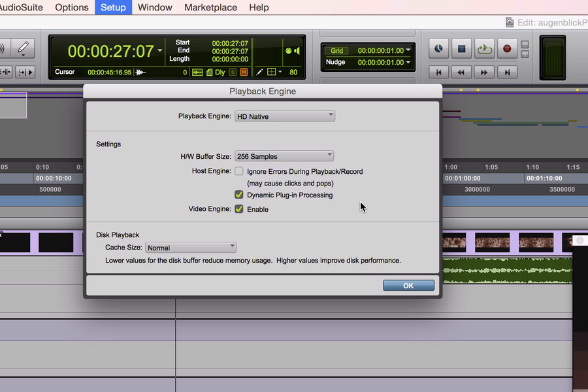588x392 pixels.
Task: Click OK in Playback Engine dialog
Action: 408,286
